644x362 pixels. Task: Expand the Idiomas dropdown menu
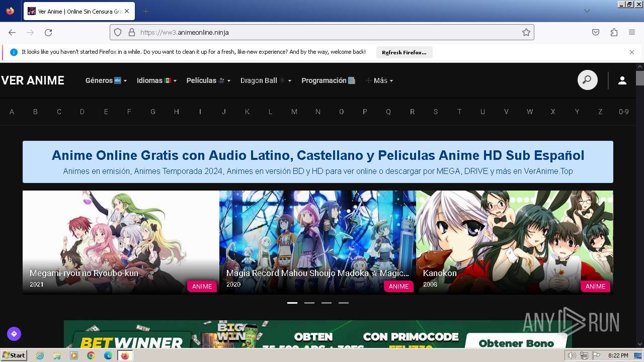pyautogui.click(x=157, y=80)
